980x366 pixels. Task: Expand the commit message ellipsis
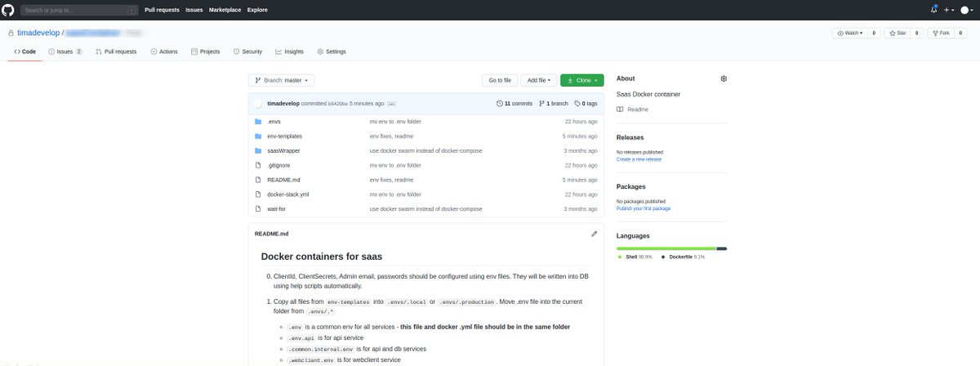coord(391,104)
